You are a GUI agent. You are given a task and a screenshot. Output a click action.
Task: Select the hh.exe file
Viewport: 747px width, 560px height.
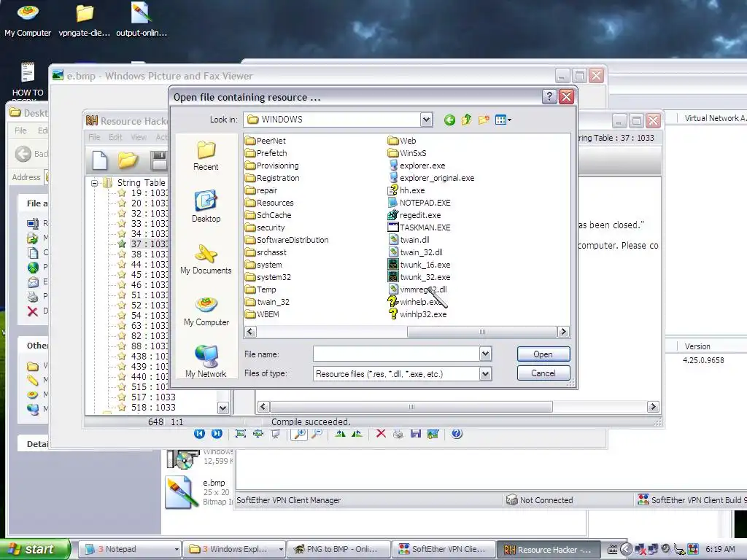406,190
